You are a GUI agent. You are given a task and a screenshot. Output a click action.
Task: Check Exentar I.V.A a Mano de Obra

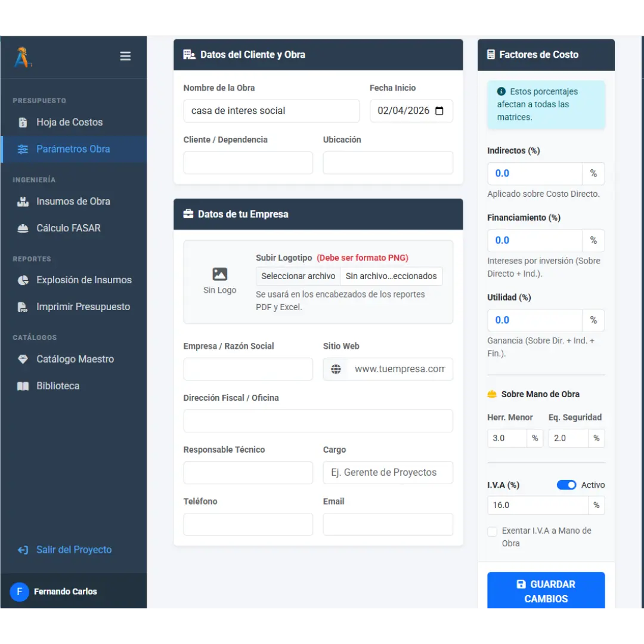point(492,531)
